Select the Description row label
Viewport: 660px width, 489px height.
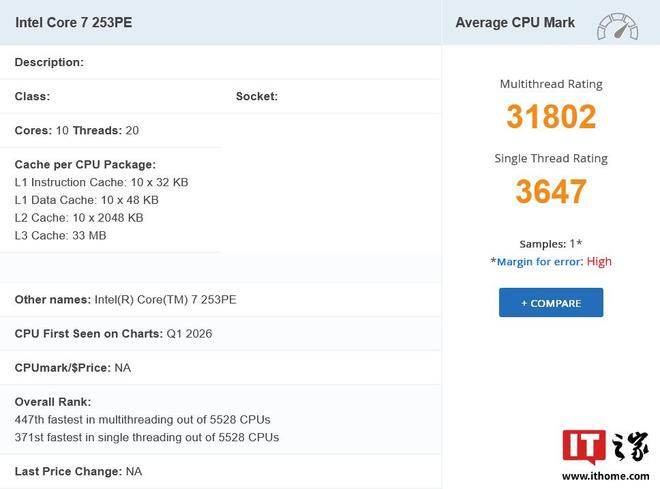49,62
